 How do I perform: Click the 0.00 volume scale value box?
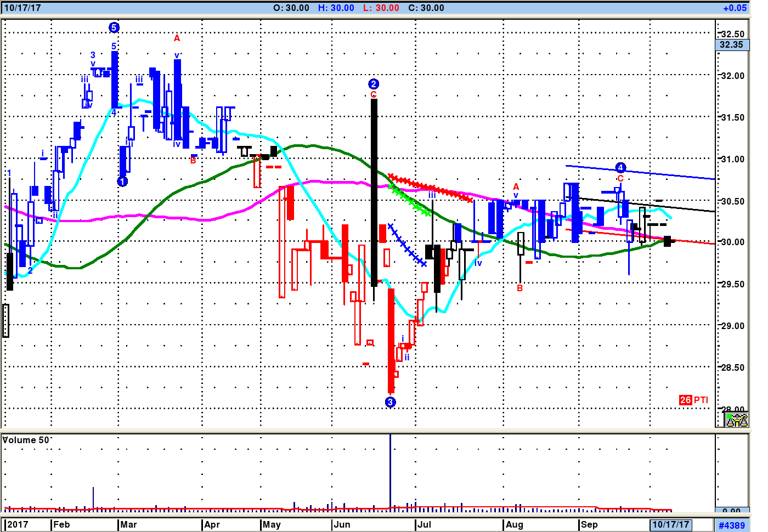pos(732,511)
